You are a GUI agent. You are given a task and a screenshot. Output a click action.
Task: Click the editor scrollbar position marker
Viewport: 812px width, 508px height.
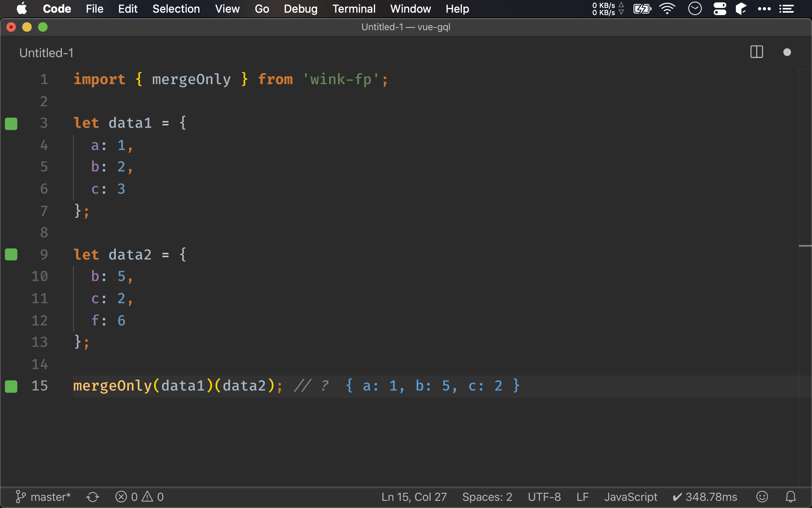805,246
